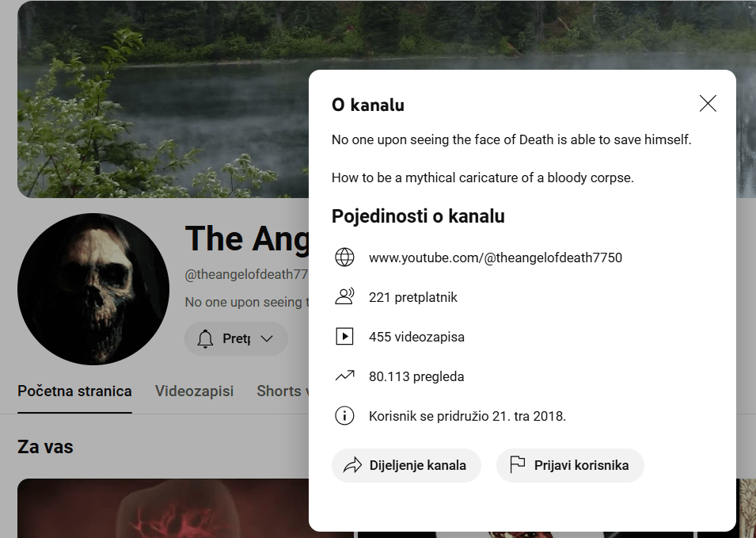The height and width of the screenshot is (538, 756).
Task: Click the video play icon beside 455 videozapisa
Action: (344, 336)
